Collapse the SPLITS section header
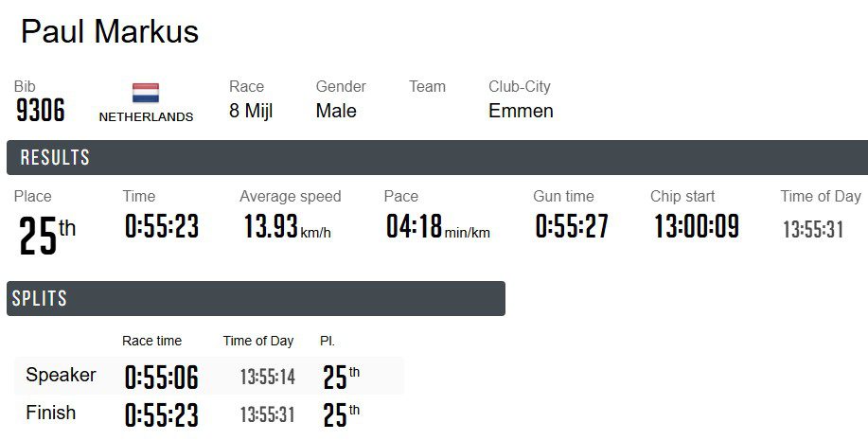868x440 pixels. tap(256, 298)
